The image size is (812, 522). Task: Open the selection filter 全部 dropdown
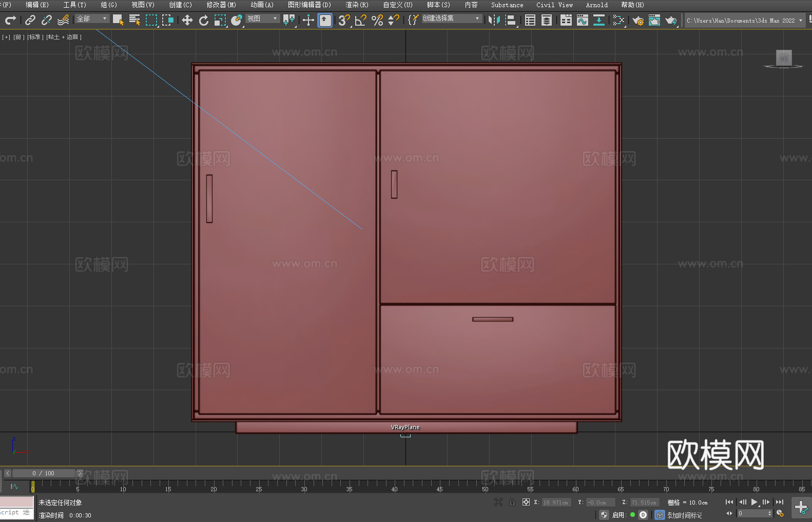pyautogui.click(x=92, y=18)
